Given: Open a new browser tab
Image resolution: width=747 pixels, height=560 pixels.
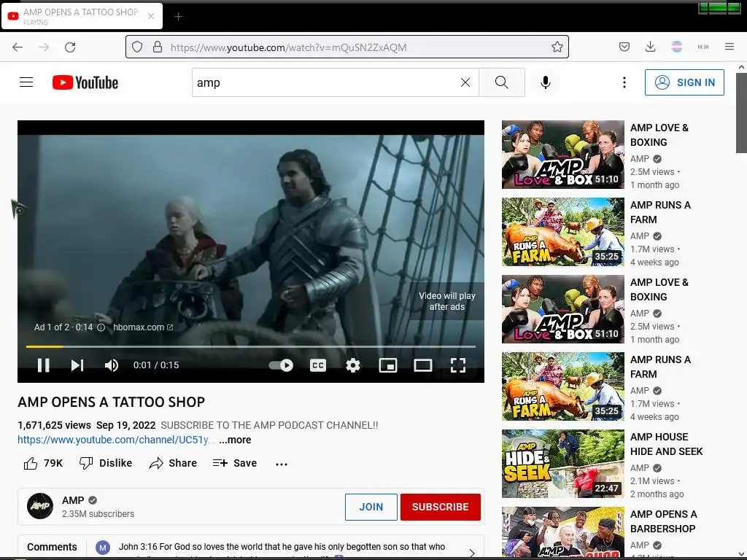Looking at the screenshot, I should 178,17.
